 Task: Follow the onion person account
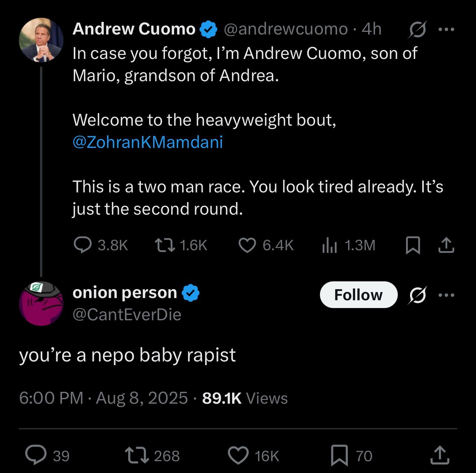coord(358,295)
